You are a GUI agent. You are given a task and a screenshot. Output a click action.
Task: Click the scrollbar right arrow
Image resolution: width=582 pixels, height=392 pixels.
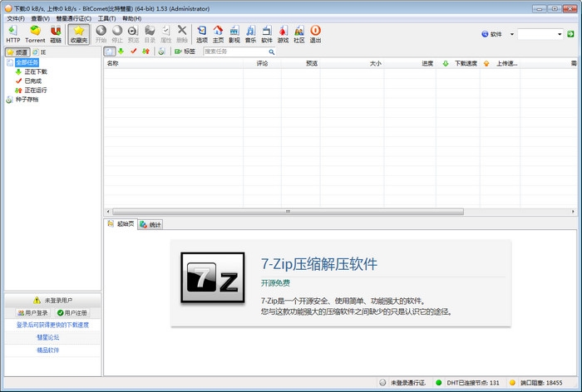573,212
